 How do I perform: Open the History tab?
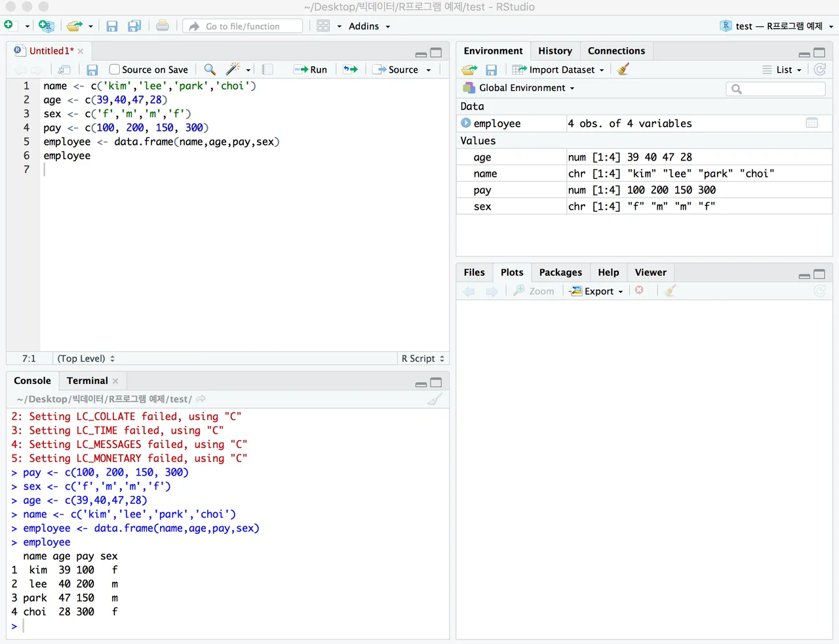555,50
